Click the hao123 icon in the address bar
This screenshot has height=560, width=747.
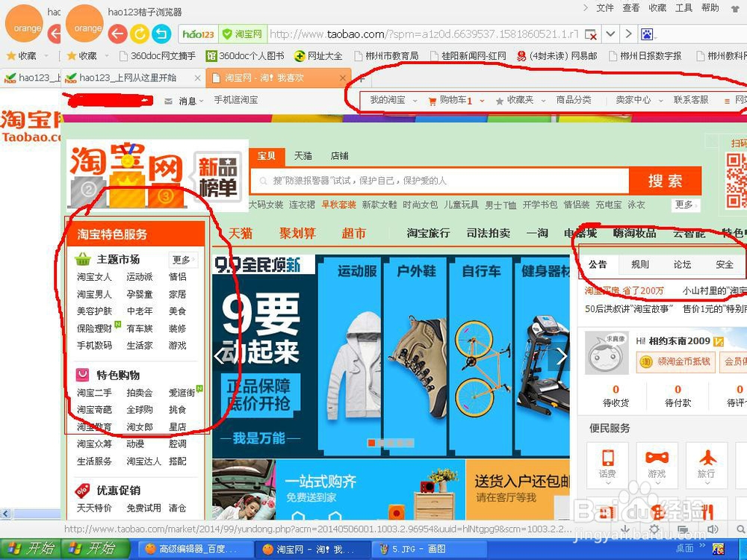197,34
